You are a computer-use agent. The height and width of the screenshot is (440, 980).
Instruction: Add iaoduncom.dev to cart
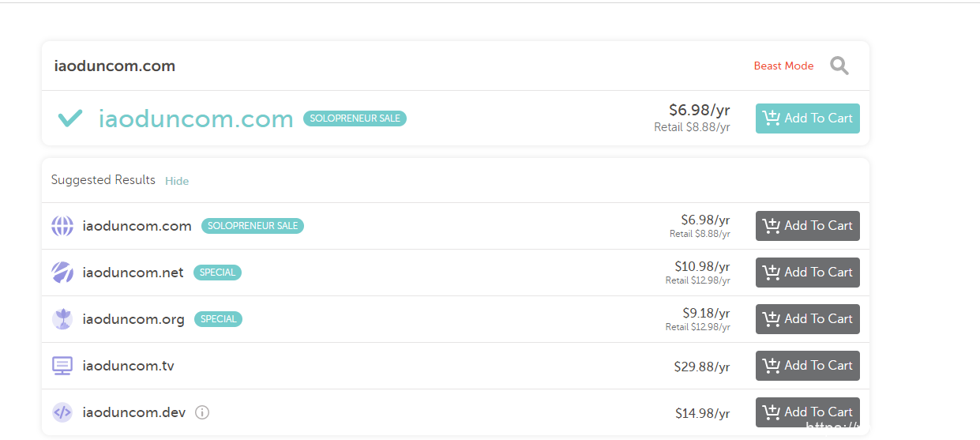807,412
